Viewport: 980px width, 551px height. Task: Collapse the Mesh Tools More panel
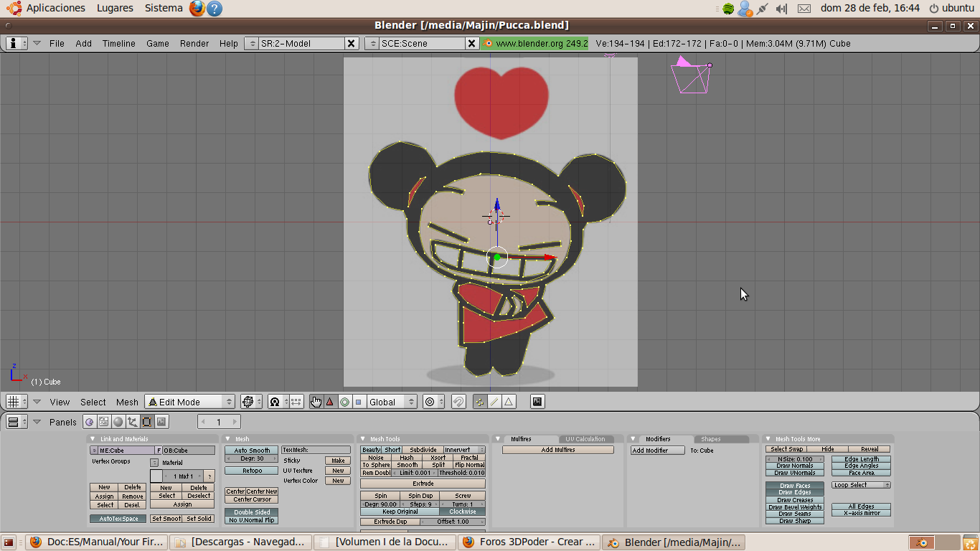pos(768,439)
